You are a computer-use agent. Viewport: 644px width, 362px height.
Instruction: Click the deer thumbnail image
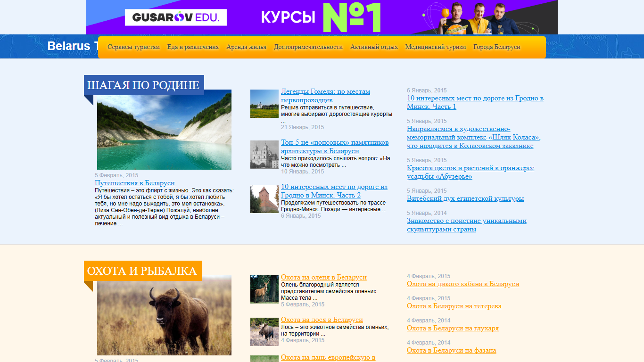[x=264, y=289]
